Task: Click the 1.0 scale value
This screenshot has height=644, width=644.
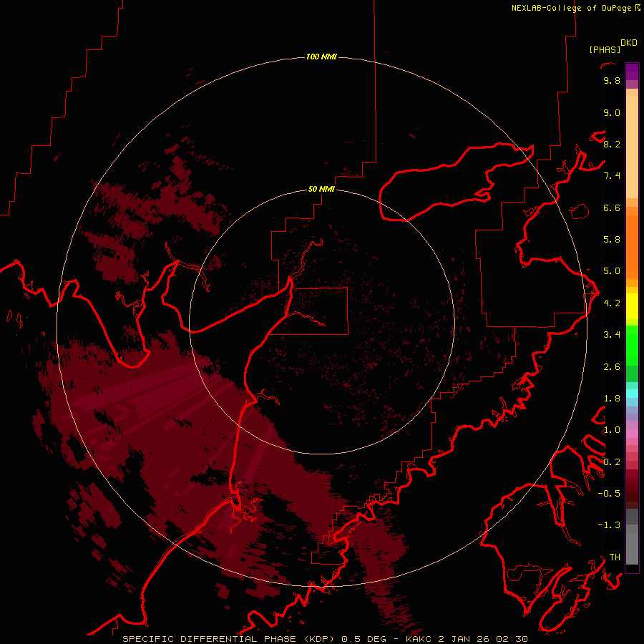Action: click(x=612, y=430)
